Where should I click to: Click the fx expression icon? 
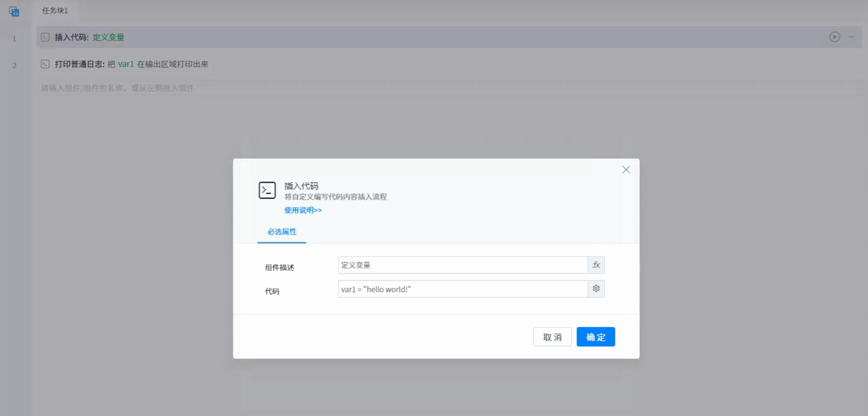pos(596,265)
